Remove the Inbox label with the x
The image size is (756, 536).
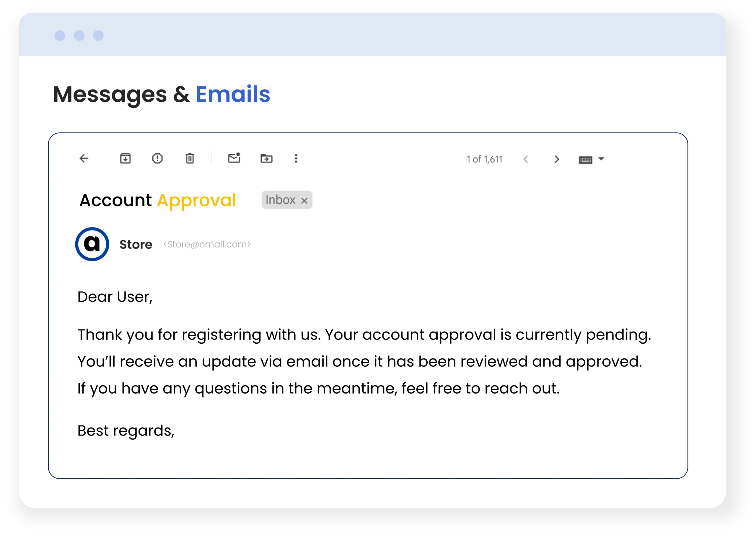coord(304,200)
